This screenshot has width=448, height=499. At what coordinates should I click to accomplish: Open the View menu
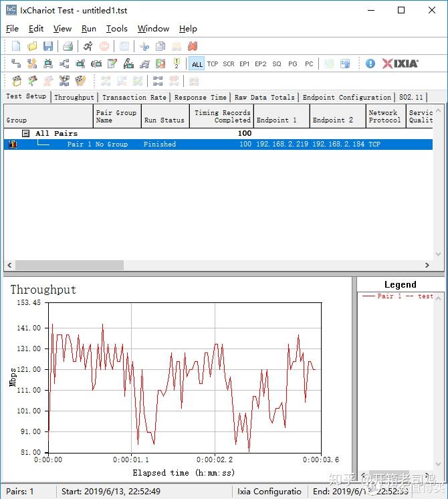[x=62, y=29]
